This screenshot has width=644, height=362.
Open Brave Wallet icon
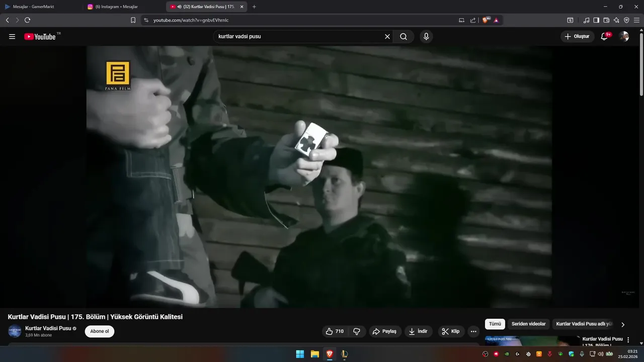point(606,20)
